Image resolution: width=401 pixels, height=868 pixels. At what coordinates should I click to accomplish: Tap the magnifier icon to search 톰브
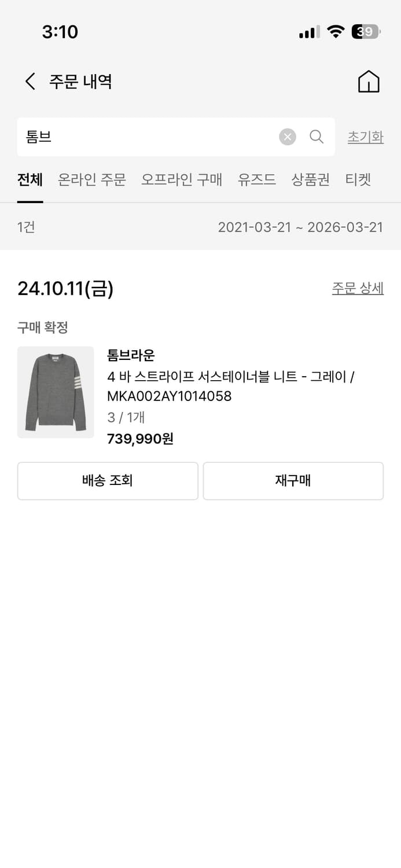pyautogui.click(x=316, y=137)
